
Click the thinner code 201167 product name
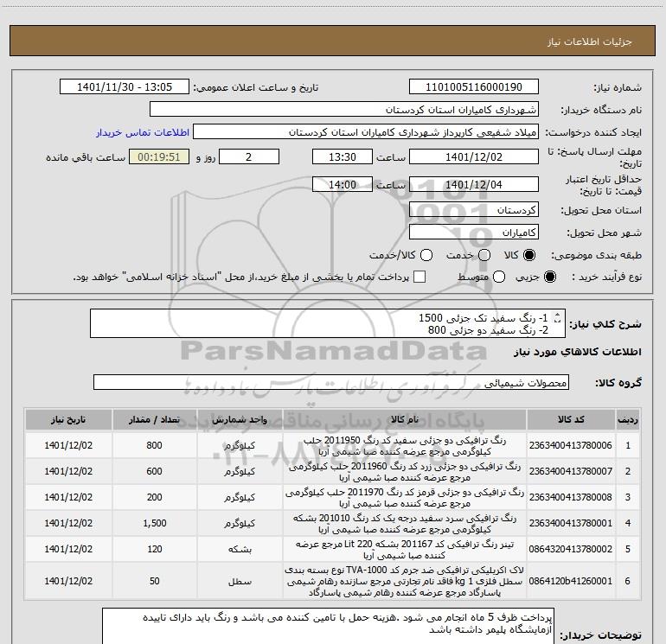[x=405, y=549]
